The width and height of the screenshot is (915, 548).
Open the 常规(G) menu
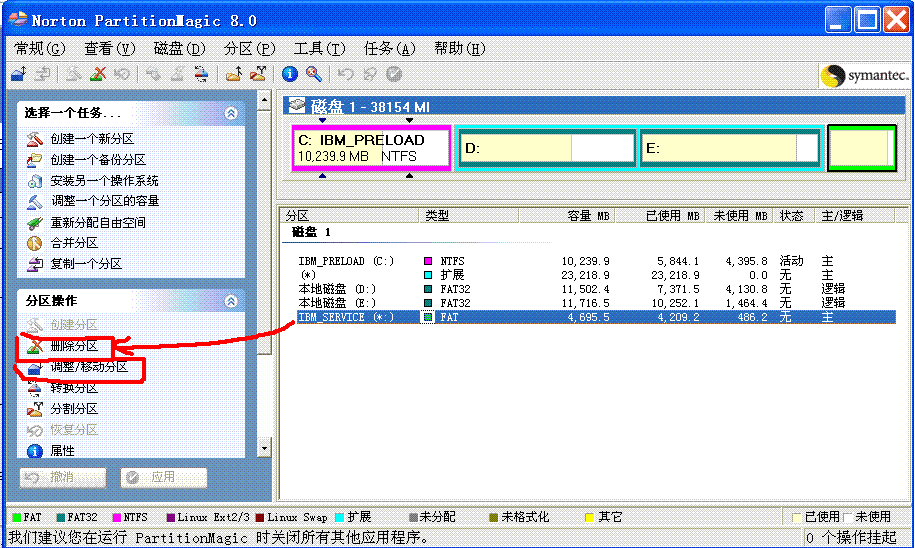click(x=39, y=48)
